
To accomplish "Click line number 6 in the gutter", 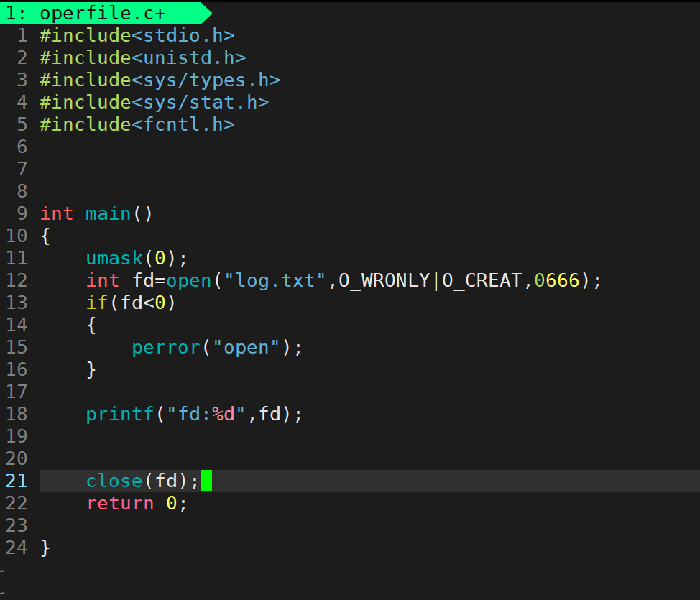I will 22,147.
